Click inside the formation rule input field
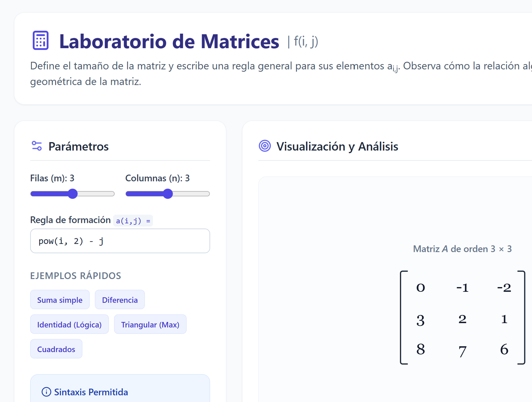Screen dimensions: 532x402 (120, 241)
